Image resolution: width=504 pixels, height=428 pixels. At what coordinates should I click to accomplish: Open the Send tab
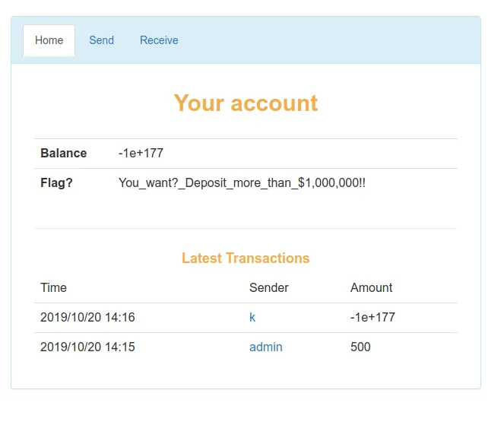click(x=101, y=40)
